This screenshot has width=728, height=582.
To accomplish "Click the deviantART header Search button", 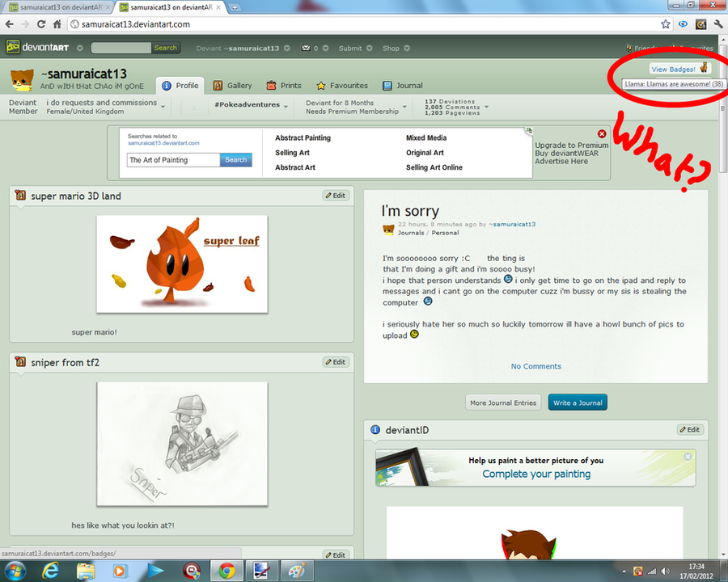I will (165, 48).
